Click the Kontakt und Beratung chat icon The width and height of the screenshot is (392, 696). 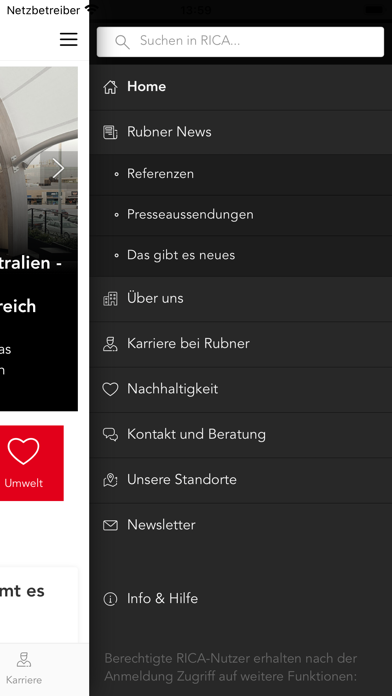pyautogui.click(x=110, y=435)
